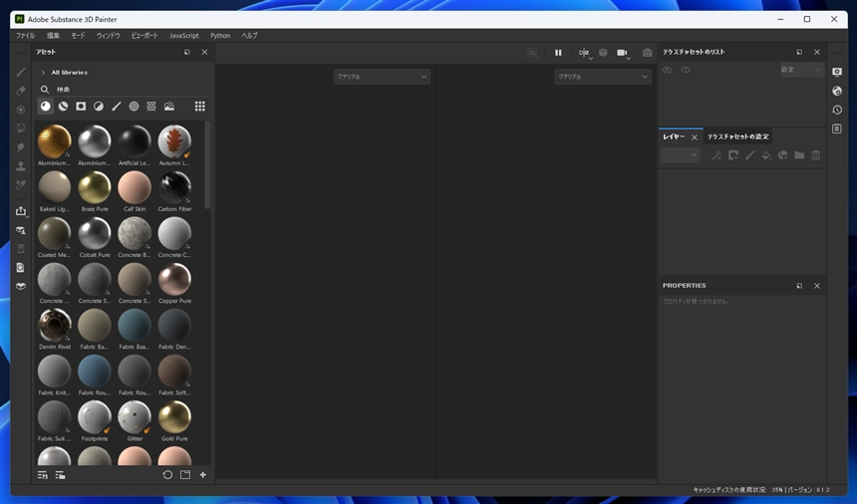Take a viewport screenshot with camera icon
Image resolution: width=857 pixels, height=504 pixels.
click(x=647, y=53)
